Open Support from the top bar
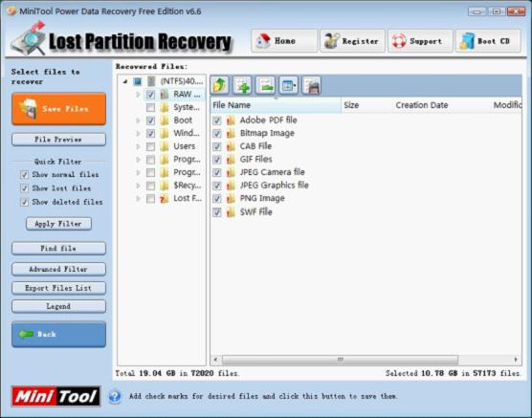 (420, 41)
